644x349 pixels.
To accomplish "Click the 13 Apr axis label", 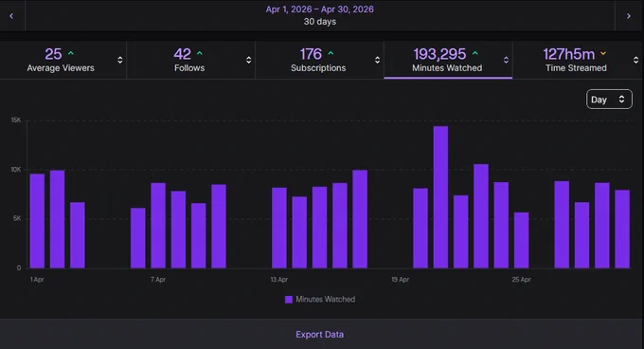I will click(x=278, y=280).
